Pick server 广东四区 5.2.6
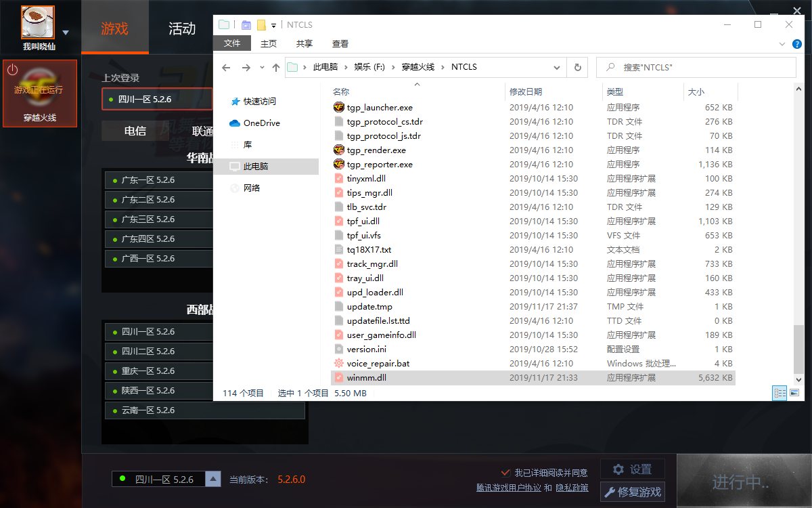This screenshot has height=508, width=812. (160, 239)
